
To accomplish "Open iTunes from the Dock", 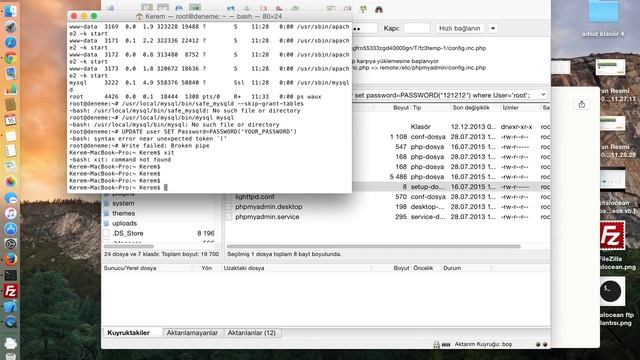I will click(x=10, y=213).
